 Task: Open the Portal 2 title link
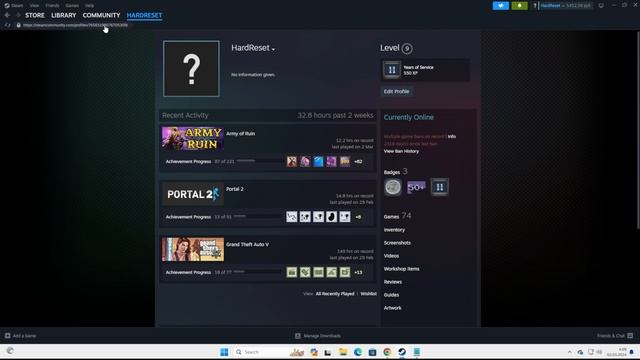[235, 189]
